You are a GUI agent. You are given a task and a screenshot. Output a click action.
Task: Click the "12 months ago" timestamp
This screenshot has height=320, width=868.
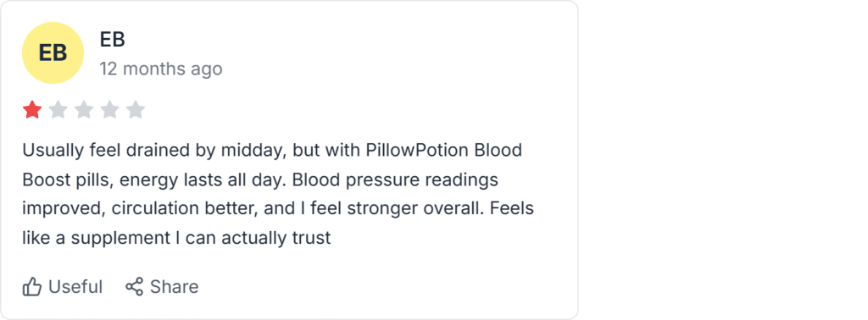pyautogui.click(x=161, y=69)
